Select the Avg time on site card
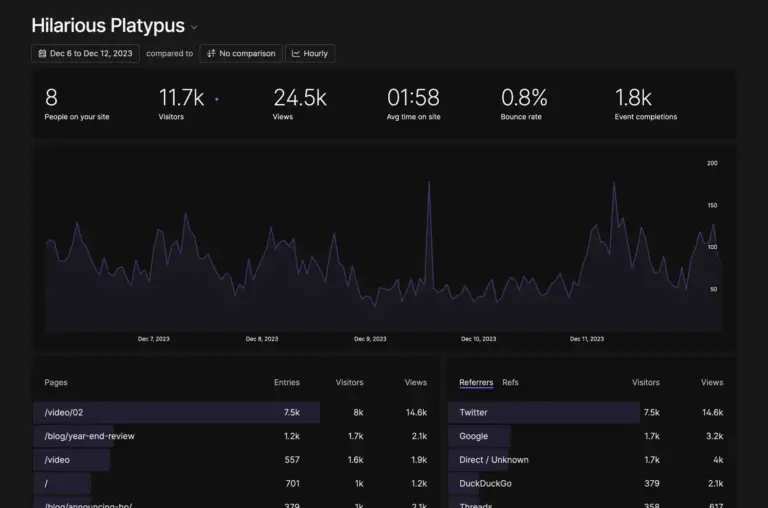 [413, 104]
